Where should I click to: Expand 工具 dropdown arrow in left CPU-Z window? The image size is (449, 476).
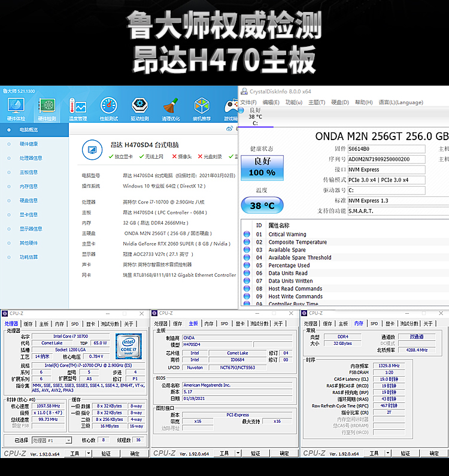click(89, 453)
